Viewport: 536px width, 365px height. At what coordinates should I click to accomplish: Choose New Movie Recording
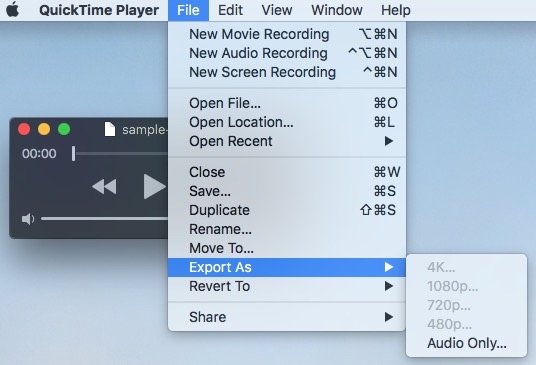[x=287, y=34]
